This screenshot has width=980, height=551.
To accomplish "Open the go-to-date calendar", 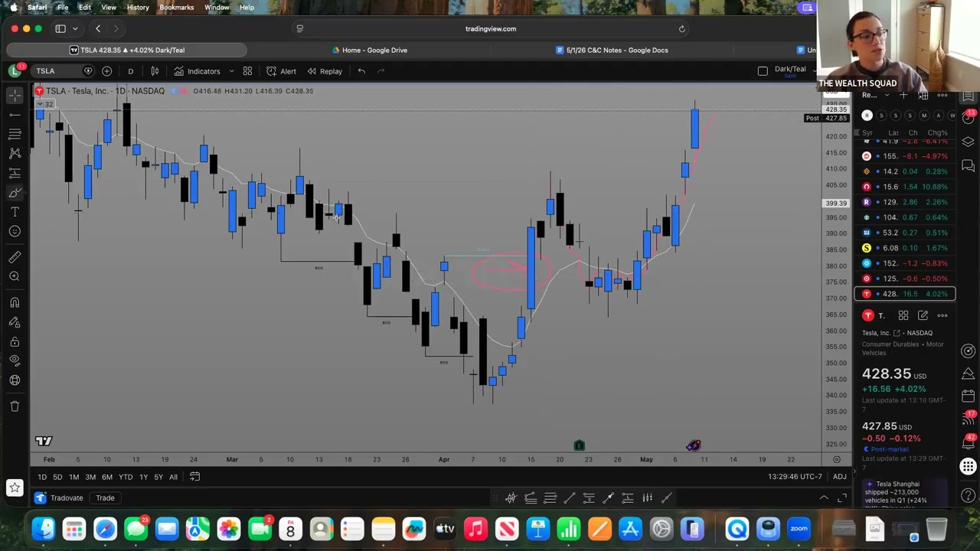I will [194, 477].
